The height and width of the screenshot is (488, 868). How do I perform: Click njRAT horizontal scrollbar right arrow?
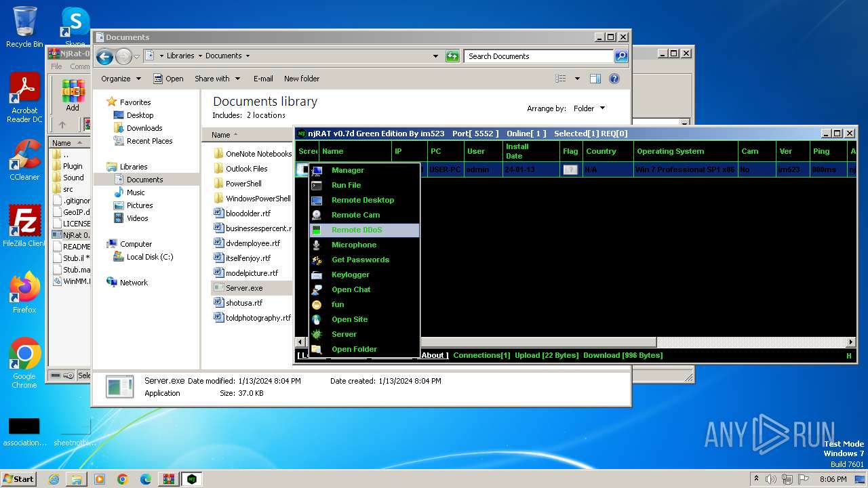(x=851, y=342)
